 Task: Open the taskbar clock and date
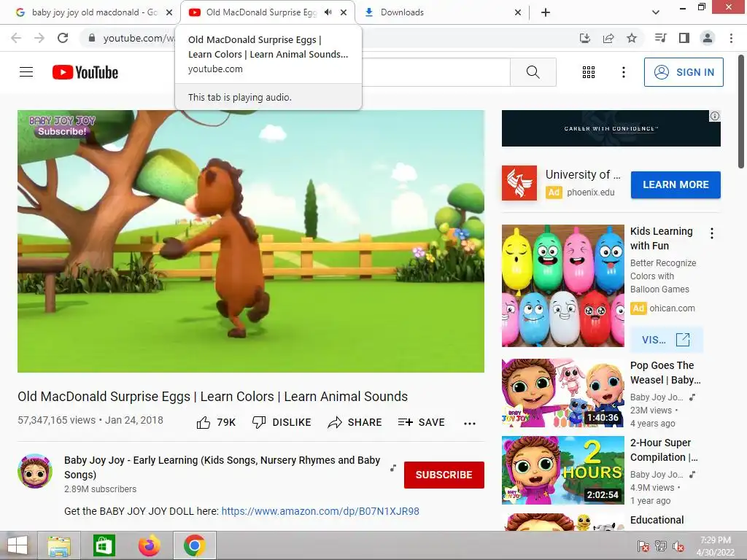pyautogui.click(x=716, y=545)
